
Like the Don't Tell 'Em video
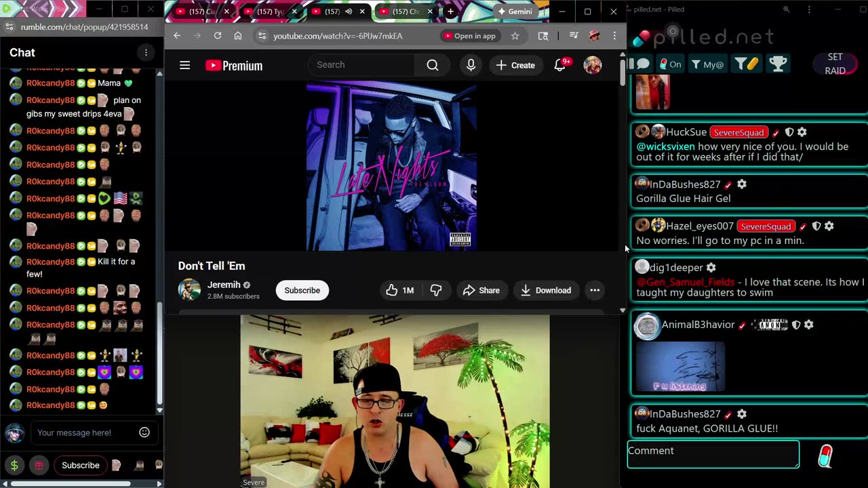(400, 290)
